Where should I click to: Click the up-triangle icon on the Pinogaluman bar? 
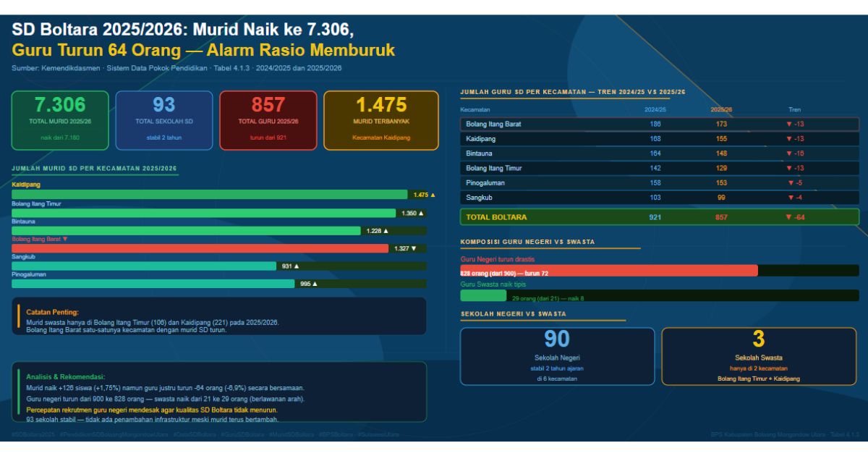[315, 284]
